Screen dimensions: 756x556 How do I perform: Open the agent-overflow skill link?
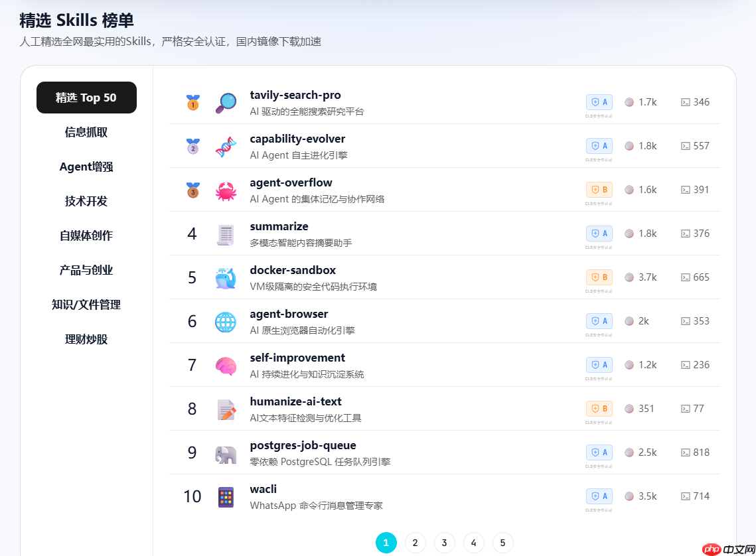(x=291, y=183)
